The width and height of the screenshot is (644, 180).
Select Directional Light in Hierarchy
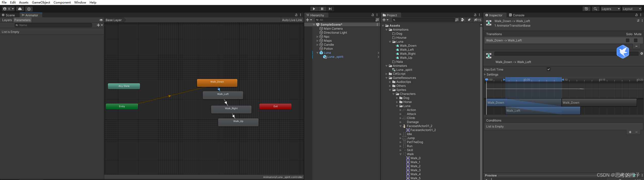pos(335,33)
